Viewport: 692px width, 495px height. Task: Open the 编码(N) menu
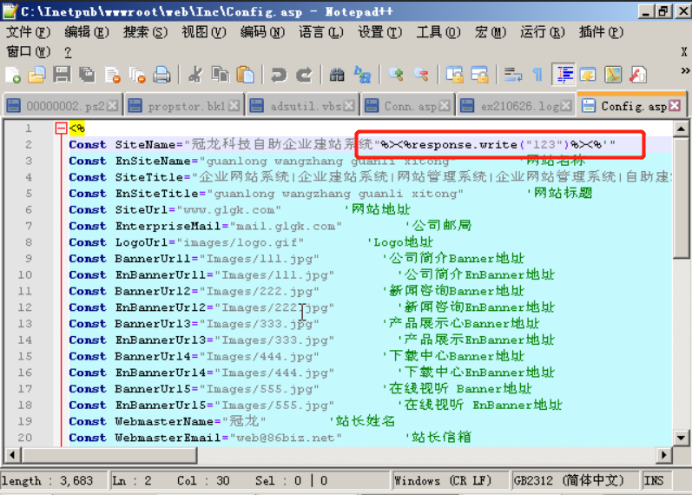pyautogui.click(x=260, y=32)
